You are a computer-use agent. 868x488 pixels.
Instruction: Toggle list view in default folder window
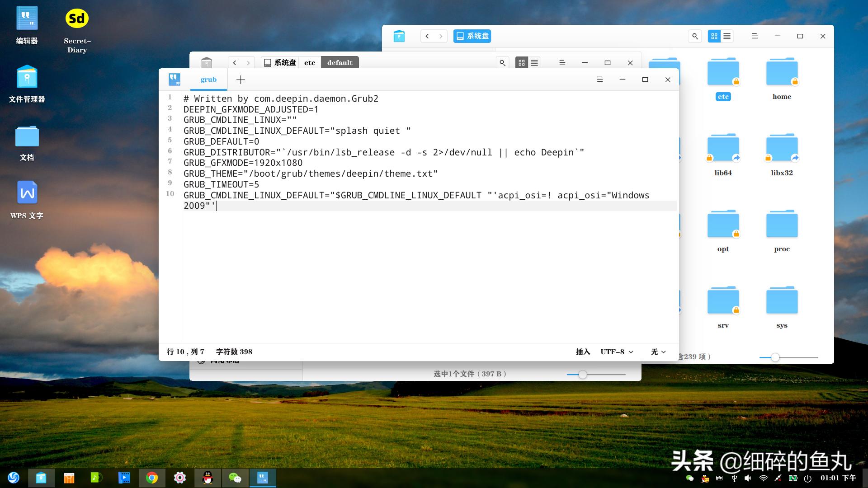534,63
